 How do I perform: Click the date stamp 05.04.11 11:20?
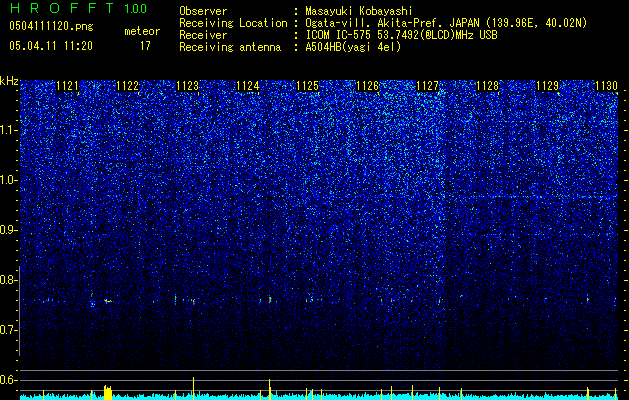point(51,46)
